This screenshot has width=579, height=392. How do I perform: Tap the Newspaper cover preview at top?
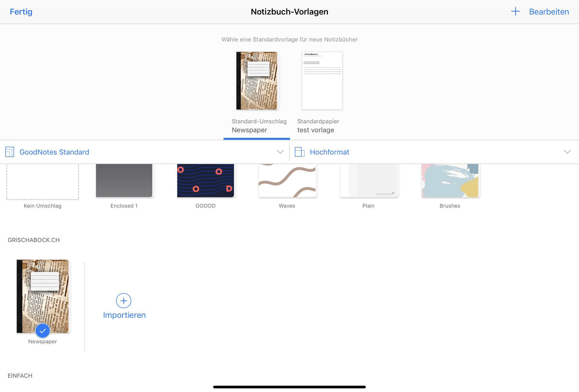[257, 80]
